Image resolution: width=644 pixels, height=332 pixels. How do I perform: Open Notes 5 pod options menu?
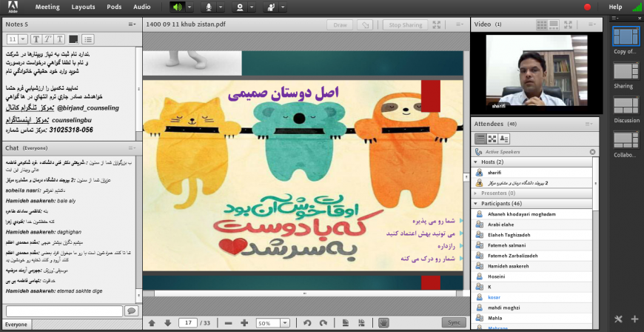pyautogui.click(x=132, y=24)
